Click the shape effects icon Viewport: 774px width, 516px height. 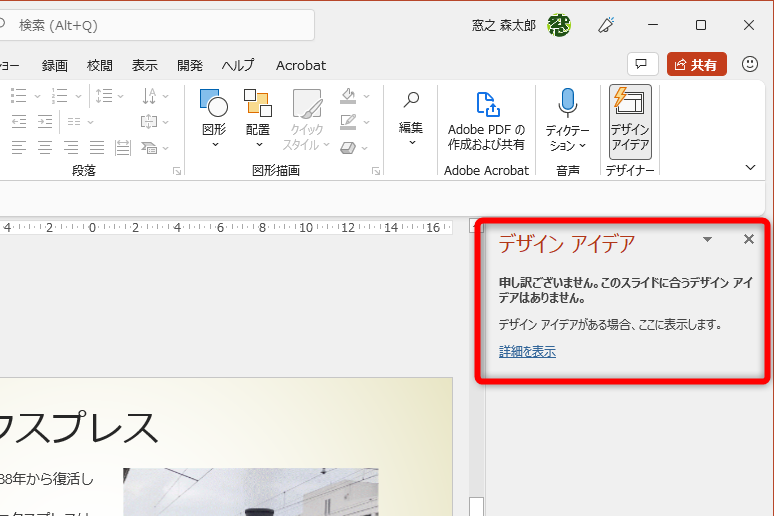point(348,147)
